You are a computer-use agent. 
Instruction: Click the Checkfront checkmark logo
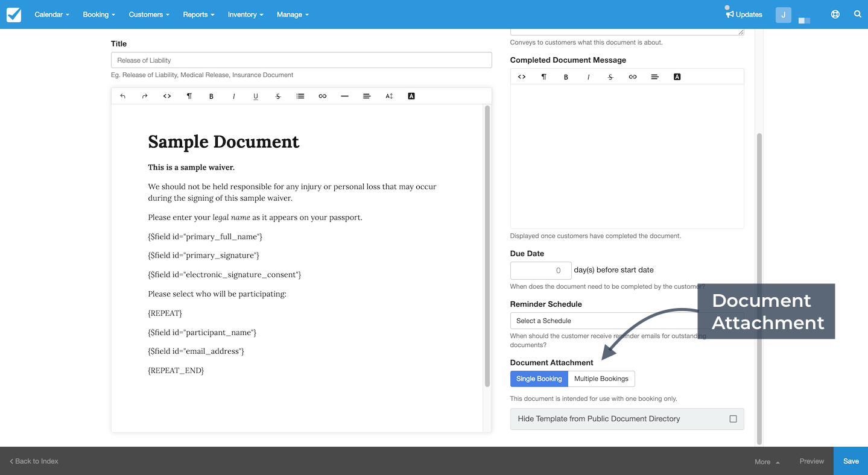pyautogui.click(x=14, y=14)
